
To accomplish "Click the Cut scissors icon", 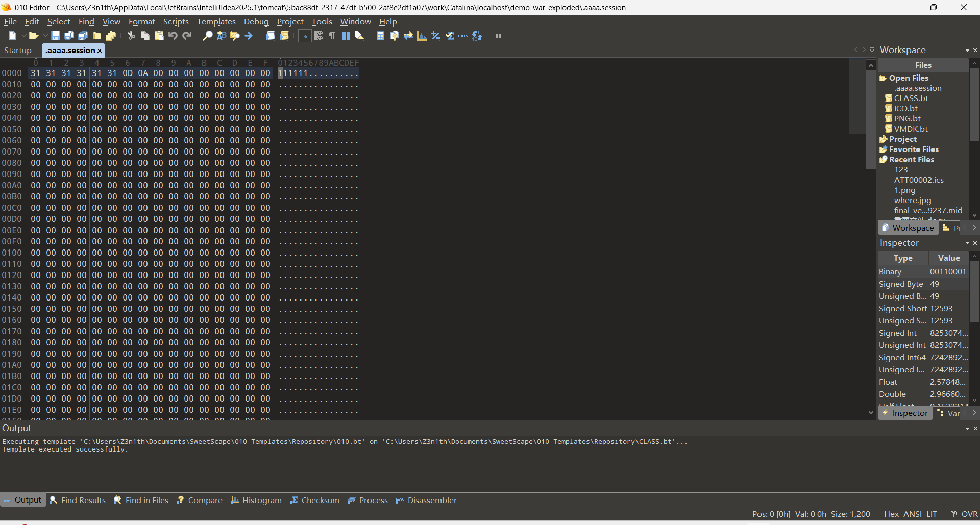I will pyautogui.click(x=131, y=36).
